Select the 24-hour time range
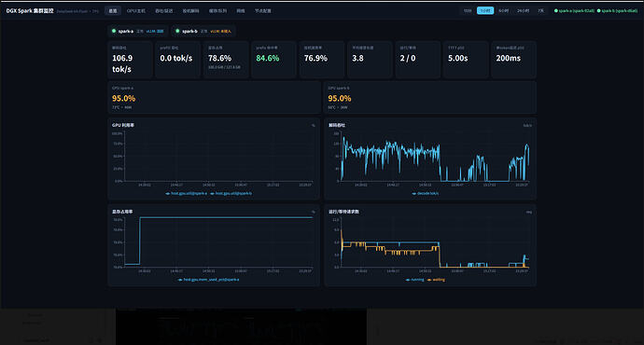Image resolution: width=644 pixels, height=345 pixels. click(523, 10)
